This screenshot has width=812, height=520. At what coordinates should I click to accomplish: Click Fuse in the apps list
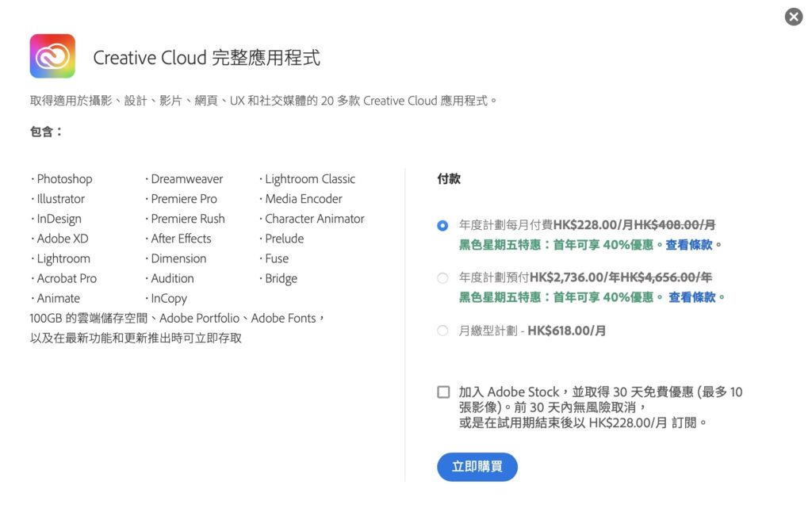tap(277, 258)
